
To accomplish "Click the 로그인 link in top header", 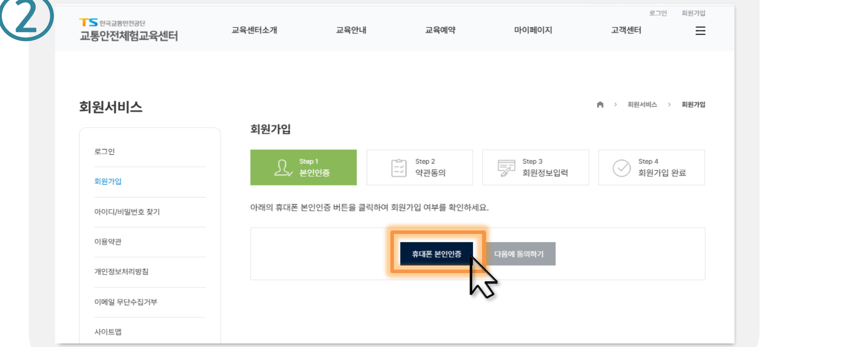I will pyautogui.click(x=658, y=13).
